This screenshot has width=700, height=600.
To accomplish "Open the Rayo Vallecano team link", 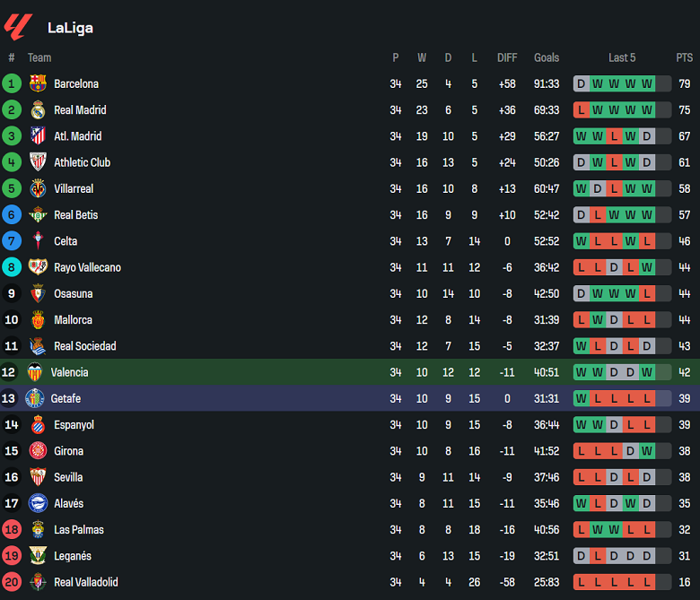I will coord(87,267).
